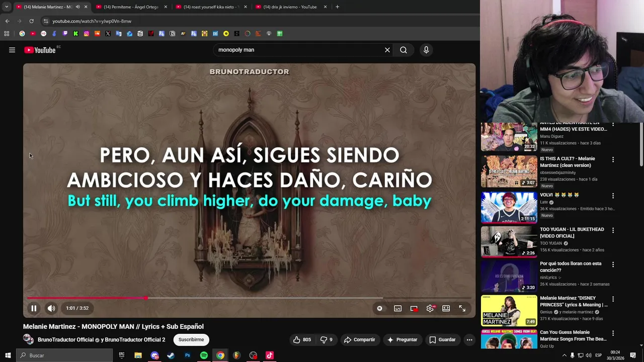Click the Buscar taskbar search box
The image size is (644, 362).
point(64,355)
